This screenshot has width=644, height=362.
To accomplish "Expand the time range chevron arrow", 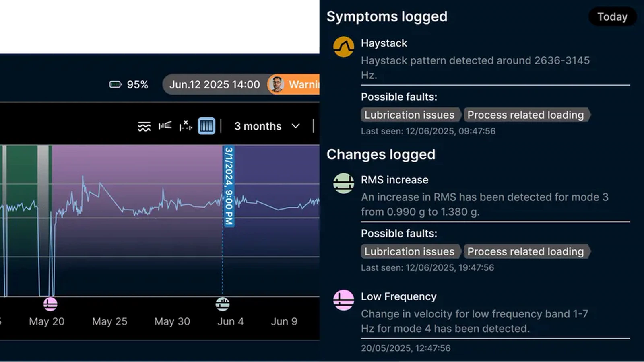I will [x=296, y=126].
